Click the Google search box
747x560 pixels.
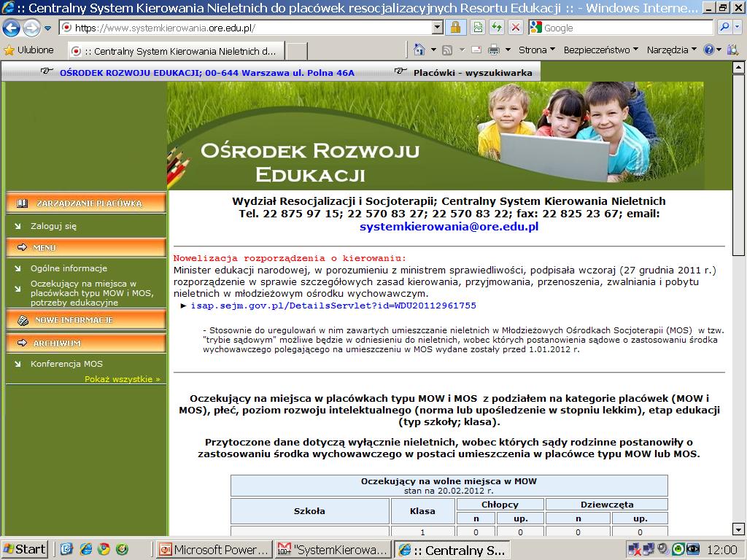coord(620,28)
